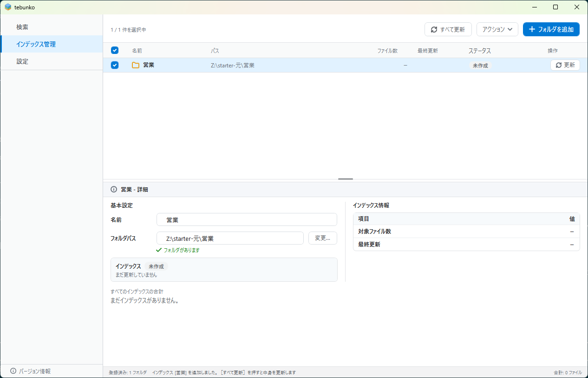The height and width of the screenshot is (378, 588).
Task: Click the ファイル数 column header
Action: click(387, 51)
